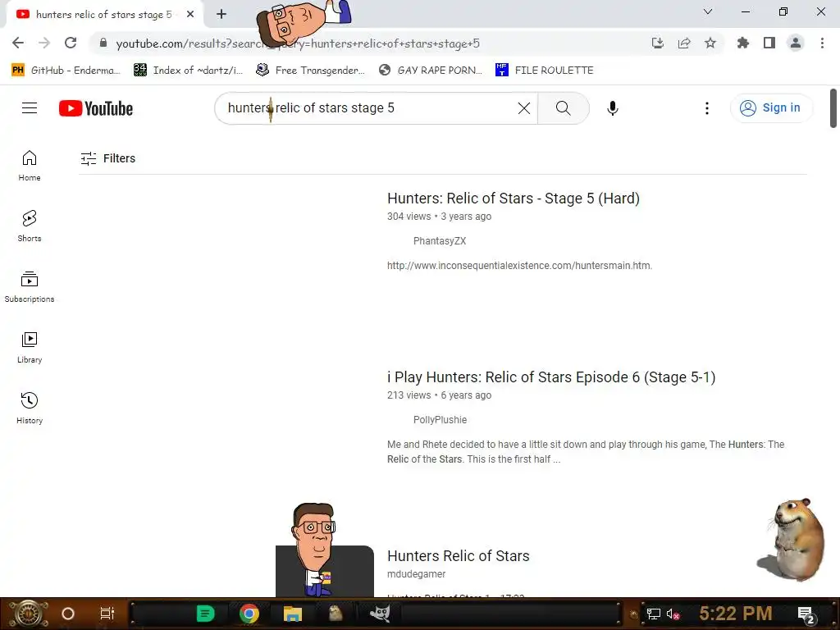Click the magnifier search button

pyautogui.click(x=563, y=108)
